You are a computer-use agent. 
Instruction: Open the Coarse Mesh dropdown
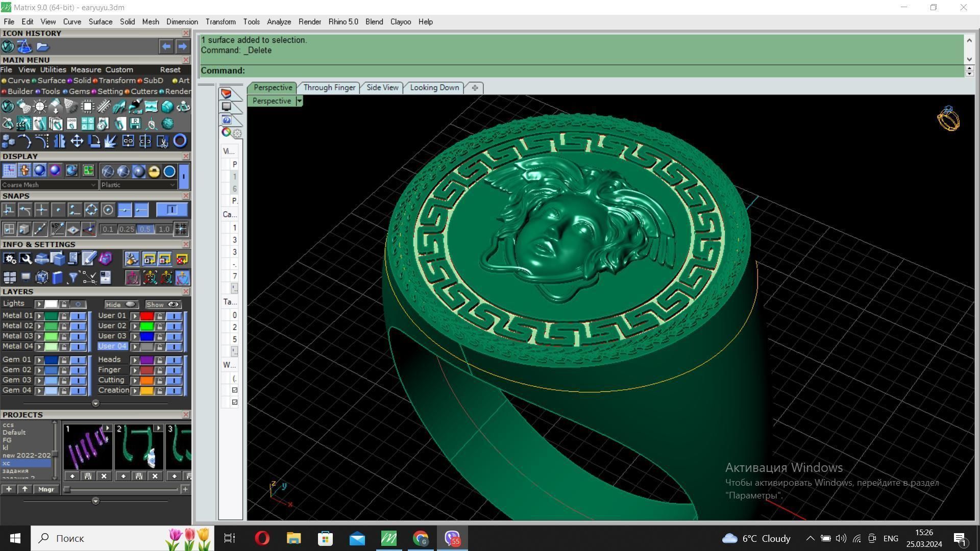pos(48,185)
